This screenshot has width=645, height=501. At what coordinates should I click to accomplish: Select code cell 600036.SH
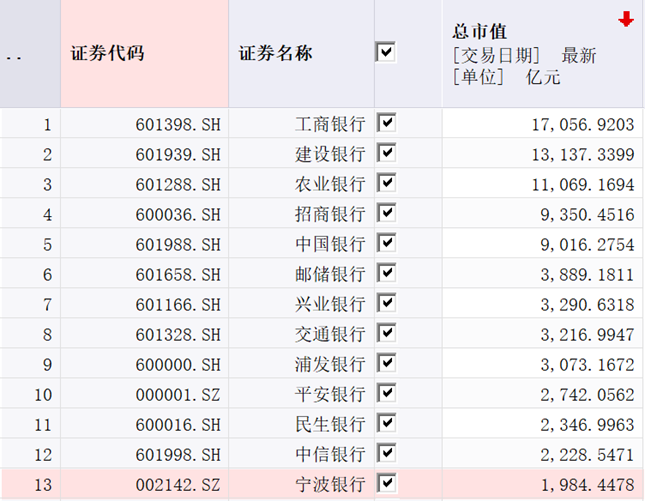click(x=144, y=214)
